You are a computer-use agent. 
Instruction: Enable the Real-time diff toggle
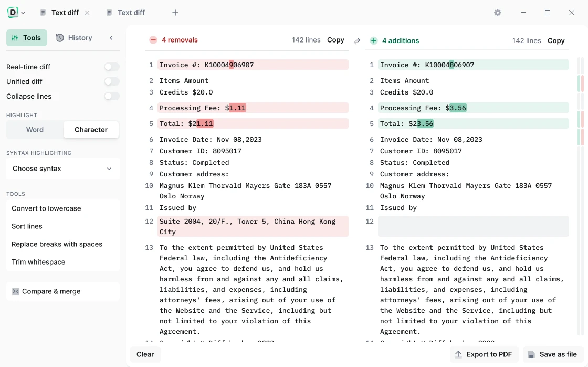point(111,67)
